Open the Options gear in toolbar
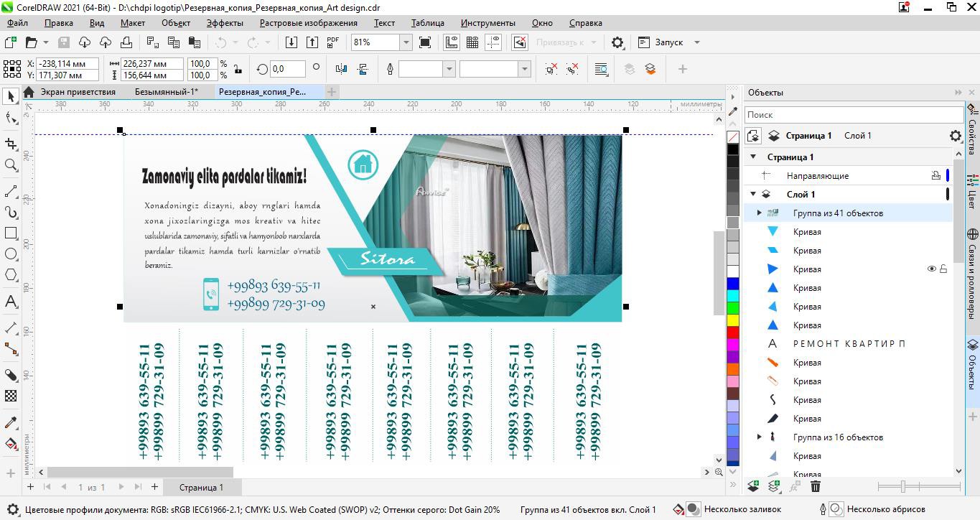The width and height of the screenshot is (980, 520). point(617,42)
